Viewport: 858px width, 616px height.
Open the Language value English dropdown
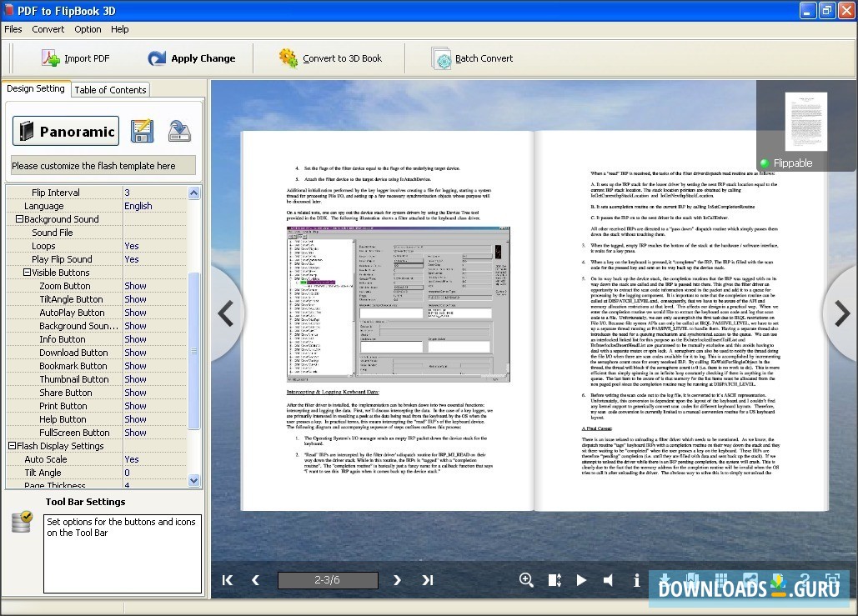[x=155, y=206]
